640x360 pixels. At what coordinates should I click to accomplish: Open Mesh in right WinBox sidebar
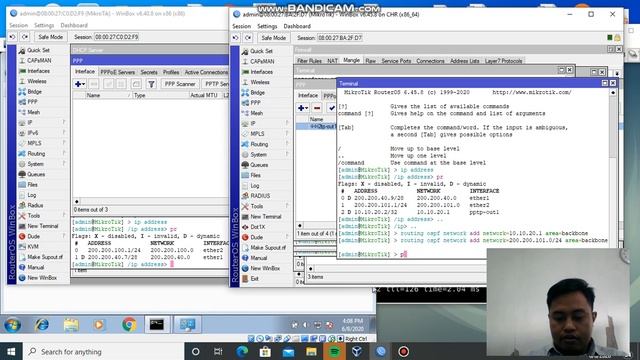pyautogui.click(x=256, y=113)
